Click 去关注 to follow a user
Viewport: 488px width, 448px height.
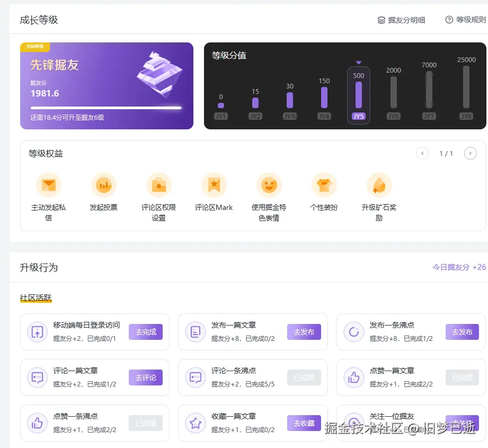[462, 423]
